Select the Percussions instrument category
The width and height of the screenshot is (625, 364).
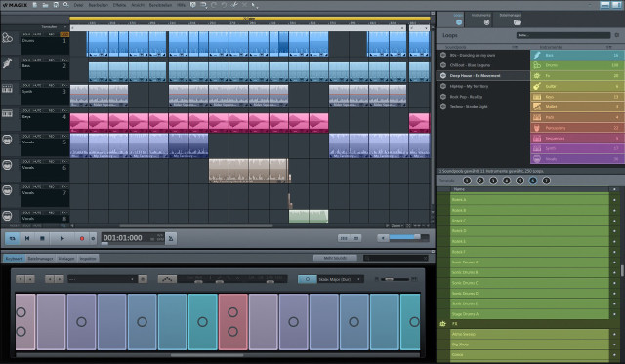coord(577,128)
